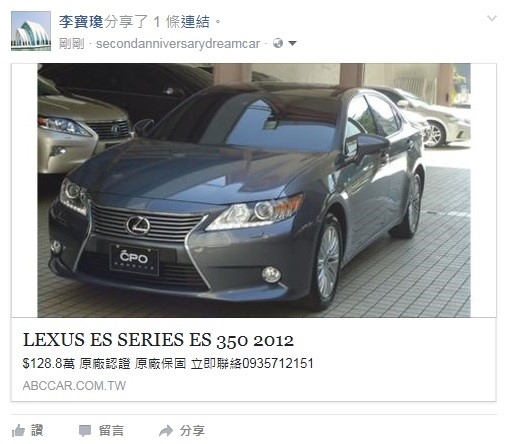Screen dimensions: 507x444
Task: Open the post options chevron menu
Action: tap(492, 18)
